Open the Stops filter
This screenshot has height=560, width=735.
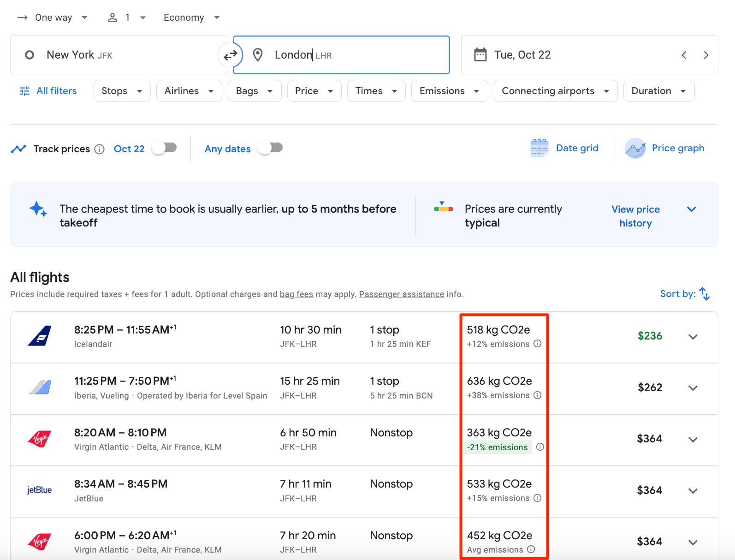(x=122, y=91)
